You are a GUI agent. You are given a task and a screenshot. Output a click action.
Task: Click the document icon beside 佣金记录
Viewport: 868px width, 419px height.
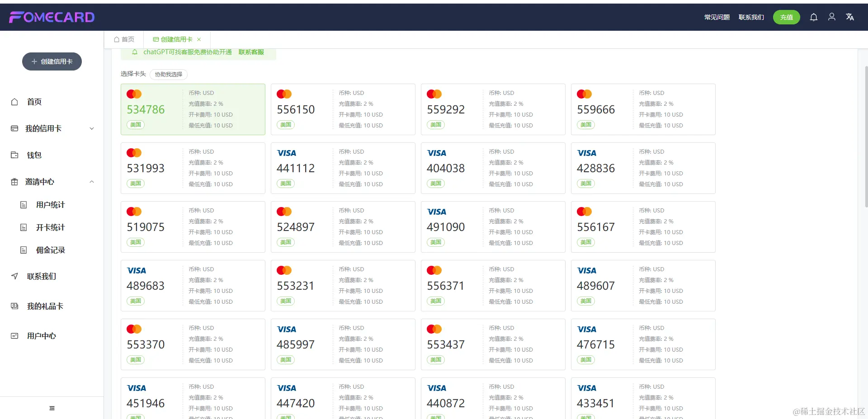[24, 250]
